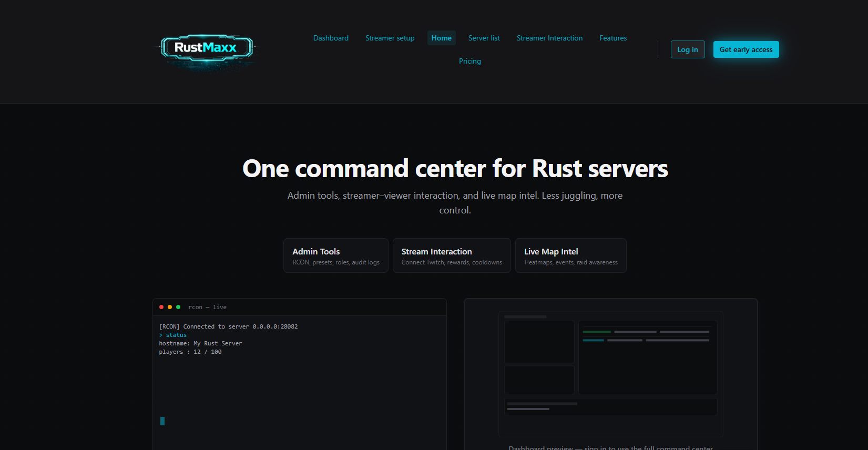
Task: Open the Admin Tools card
Action: (336, 255)
